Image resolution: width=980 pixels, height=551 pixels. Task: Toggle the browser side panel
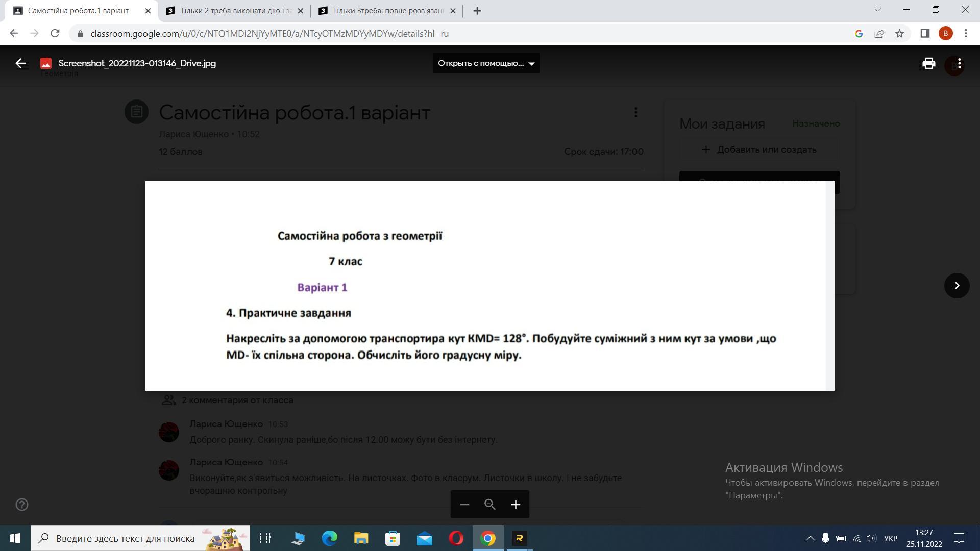[924, 34]
